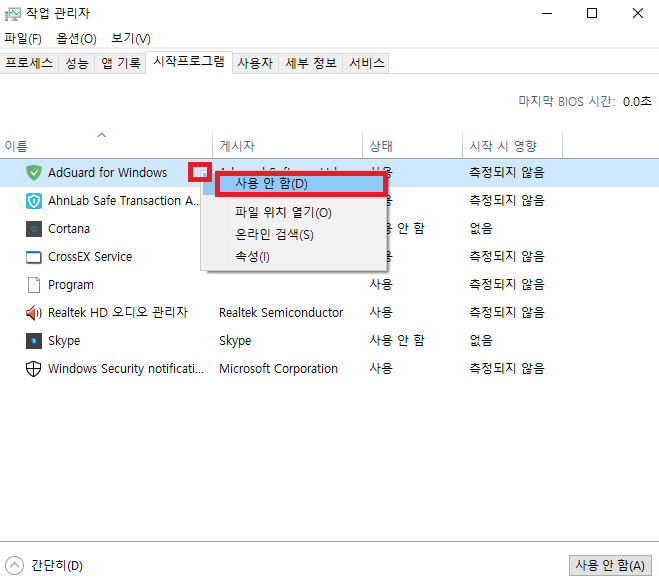
Task: Click the 사용 안 함(A) button
Action: click(x=610, y=566)
